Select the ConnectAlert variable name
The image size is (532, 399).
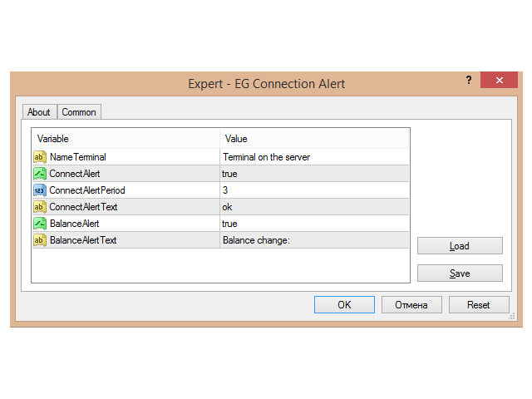coord(75,174)
